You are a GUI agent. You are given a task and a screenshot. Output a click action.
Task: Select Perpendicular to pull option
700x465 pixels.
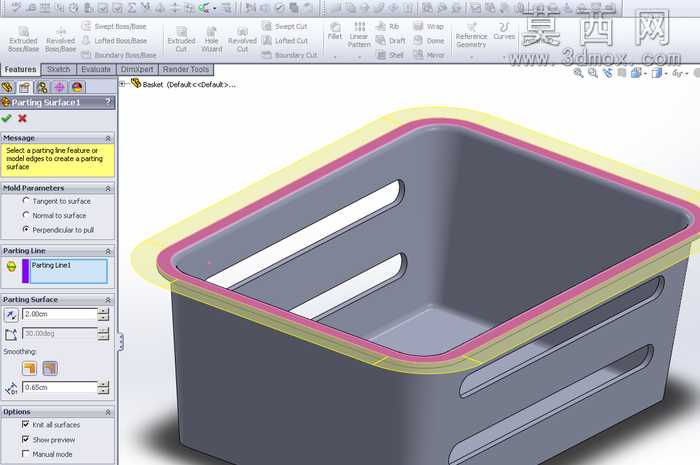coord(26,229)
